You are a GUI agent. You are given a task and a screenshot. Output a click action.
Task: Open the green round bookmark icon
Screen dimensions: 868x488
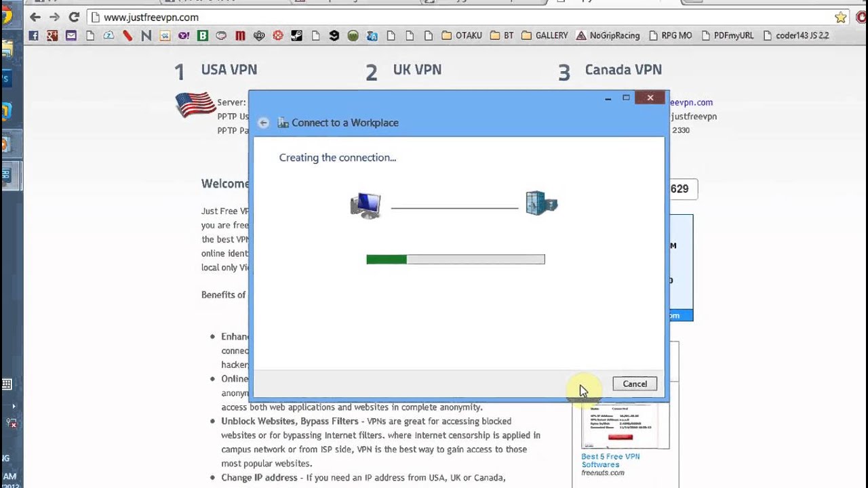[353, 35]
